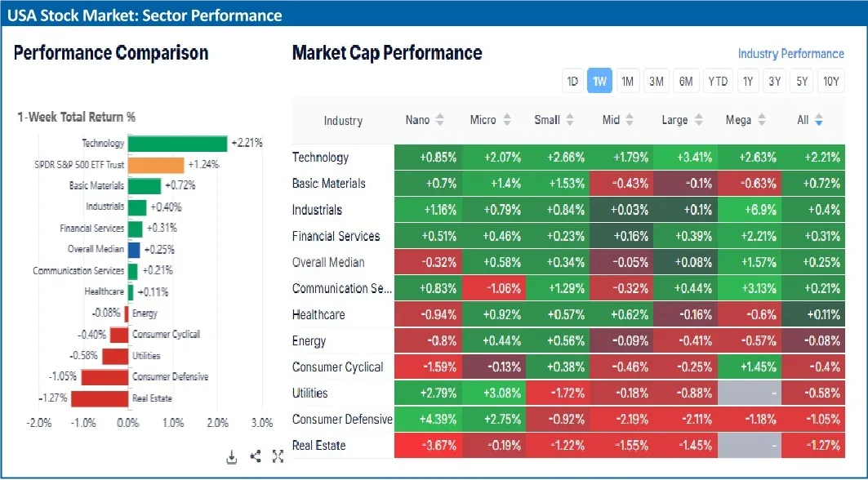Sort by Nano column arrows
Viewport: 868px width, 480px height.
point(440,120)
